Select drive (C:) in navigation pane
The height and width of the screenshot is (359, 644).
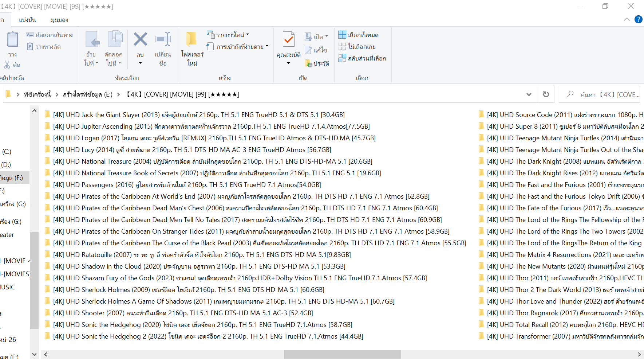(7, 152)
